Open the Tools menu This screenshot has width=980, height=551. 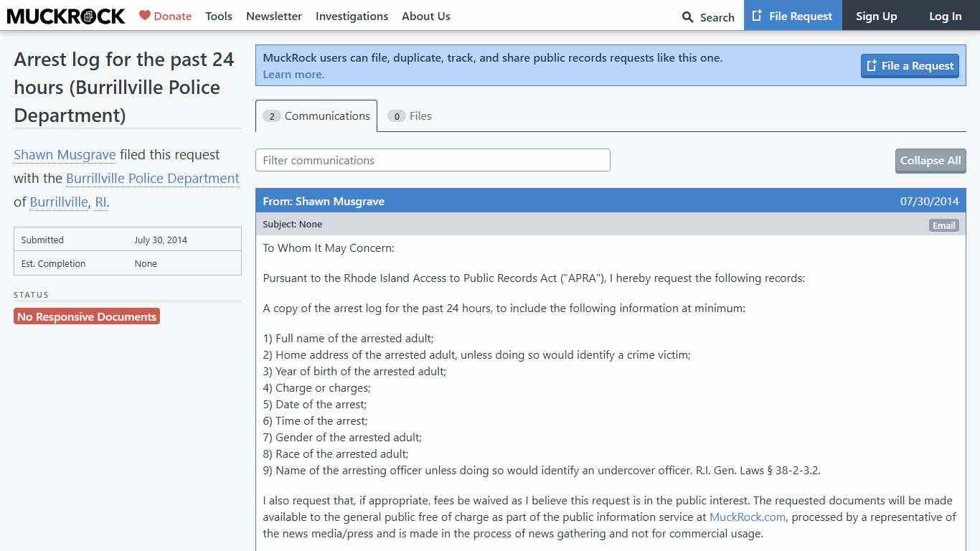click(218, 16)
